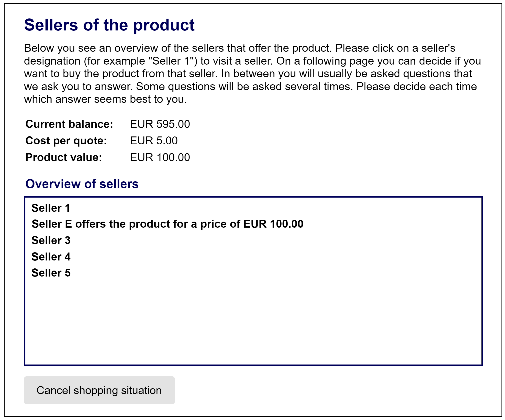Click the 'Product value:' label
This screenshot has width=505, height=420.
pos(64,157)
